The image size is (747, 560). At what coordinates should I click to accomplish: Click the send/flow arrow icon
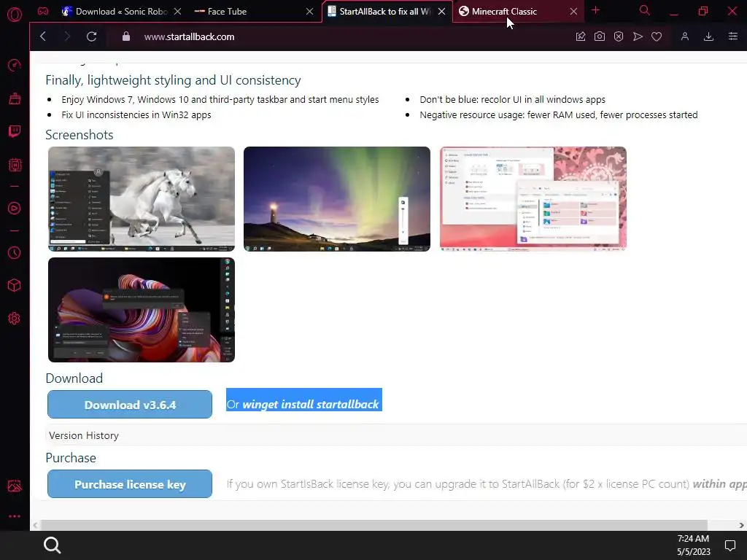(x=638, y=36)
